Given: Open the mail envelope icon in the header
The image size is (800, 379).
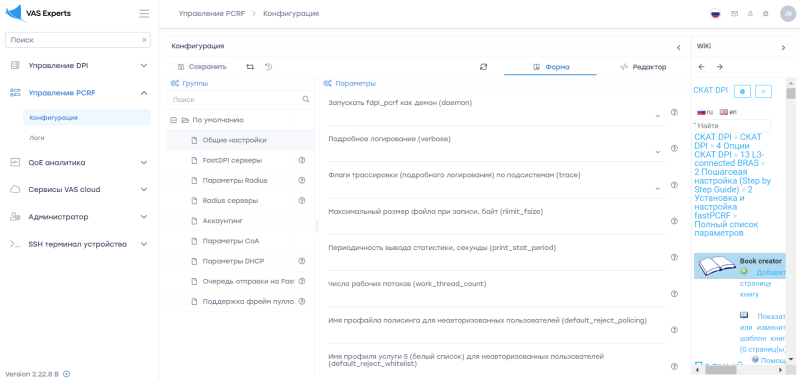Looking at the screenshot, I should pyautogui.click(x=735, y=14).
